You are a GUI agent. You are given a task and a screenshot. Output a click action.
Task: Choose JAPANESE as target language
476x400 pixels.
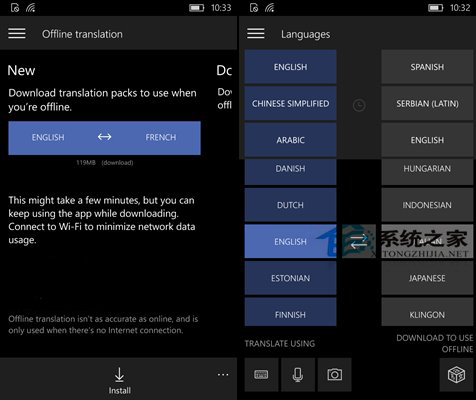coord(427,278)
